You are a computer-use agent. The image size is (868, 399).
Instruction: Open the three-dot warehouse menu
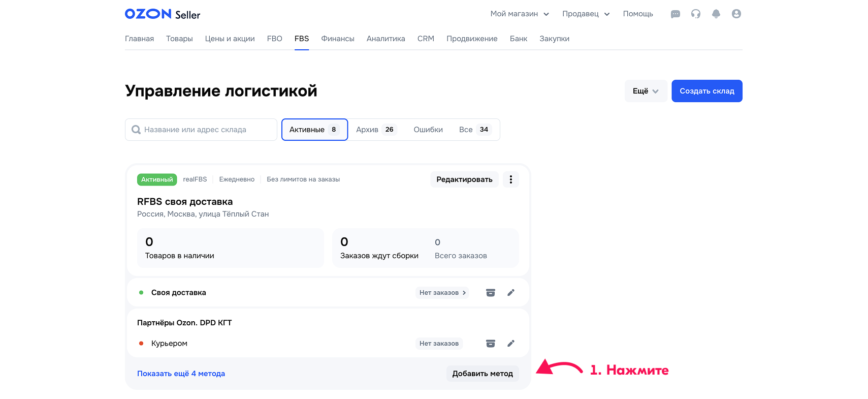(x=511, y=179)
